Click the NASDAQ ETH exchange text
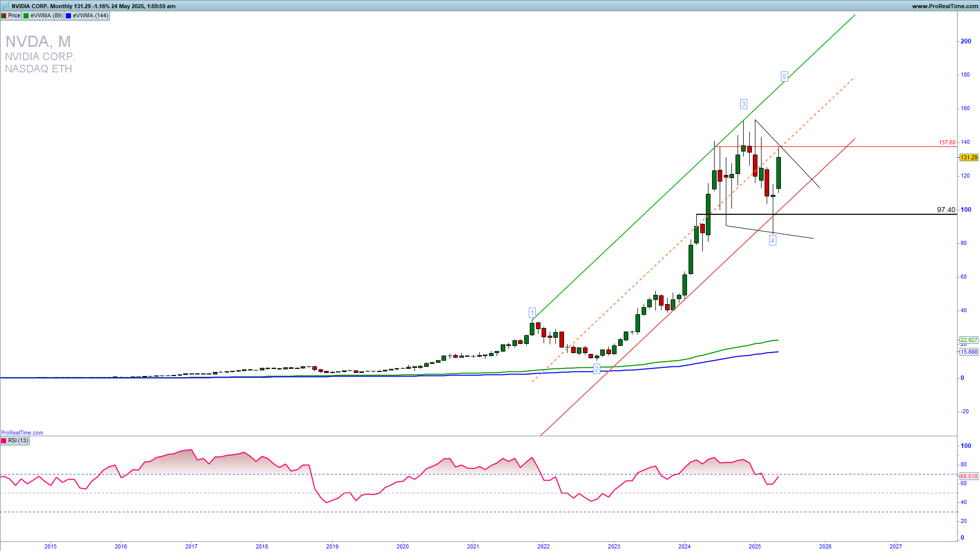This screenshot has width=980, height=551. pos(39,69)
